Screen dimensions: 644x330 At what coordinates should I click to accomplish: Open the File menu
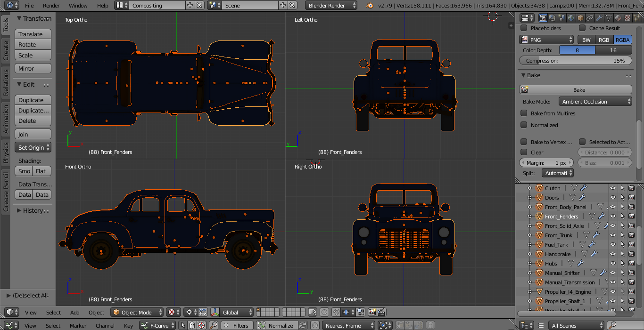coord(29,6)
